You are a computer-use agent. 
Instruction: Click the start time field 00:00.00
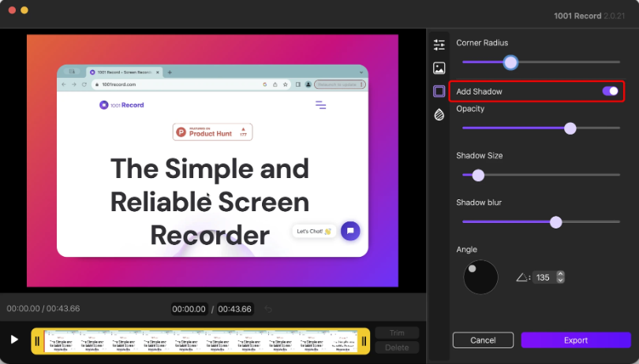pyautogui.click(x=189, y=309)
